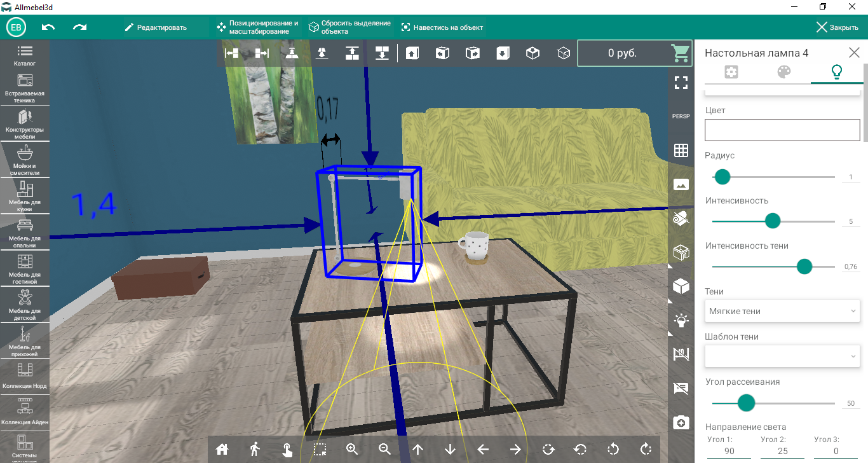Select the top-down view cube icon
This screenshot has width=868, height=463.
[x=503, y=53]
